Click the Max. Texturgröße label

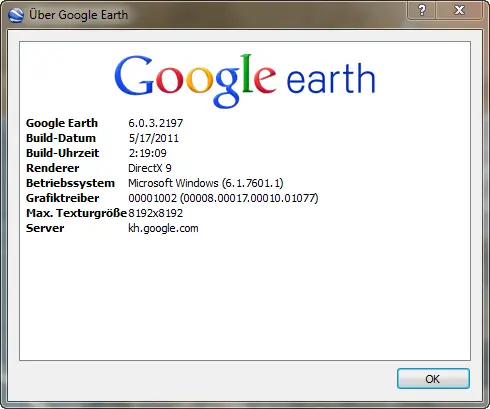coord(77,213)
